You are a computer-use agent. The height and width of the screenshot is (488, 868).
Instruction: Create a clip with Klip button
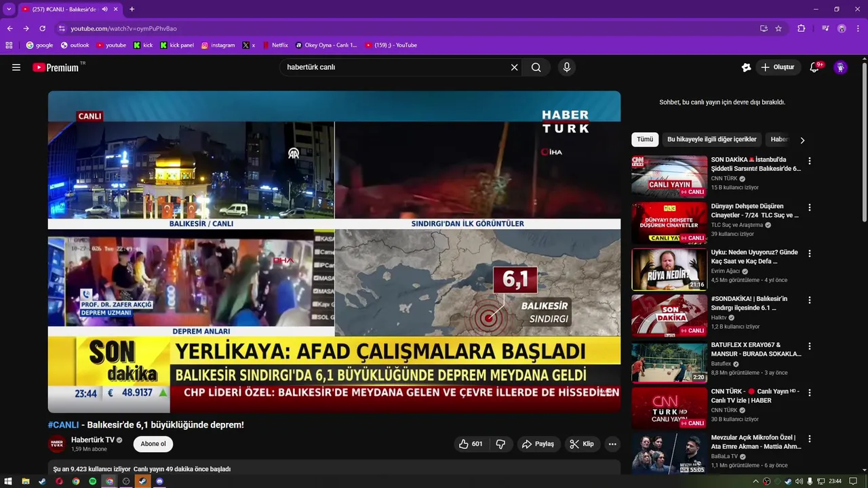click(x=582, y=444)
